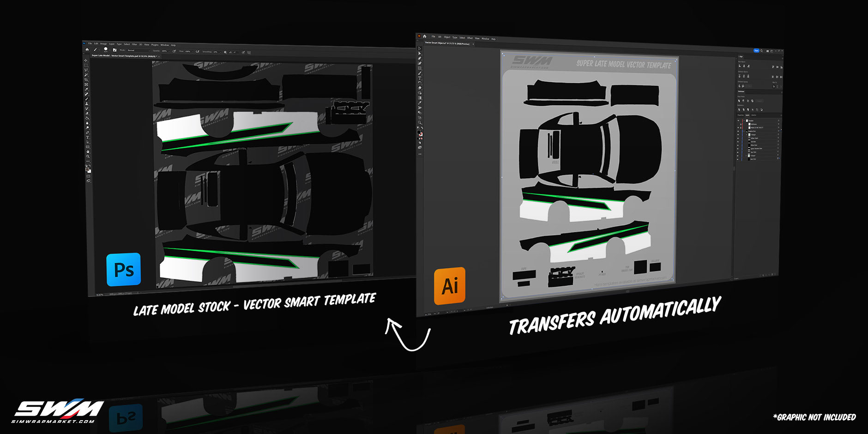This screenshot has width=868, height=434.
Task: Select Illustrator's Selection tool
Action: point(419,48)
